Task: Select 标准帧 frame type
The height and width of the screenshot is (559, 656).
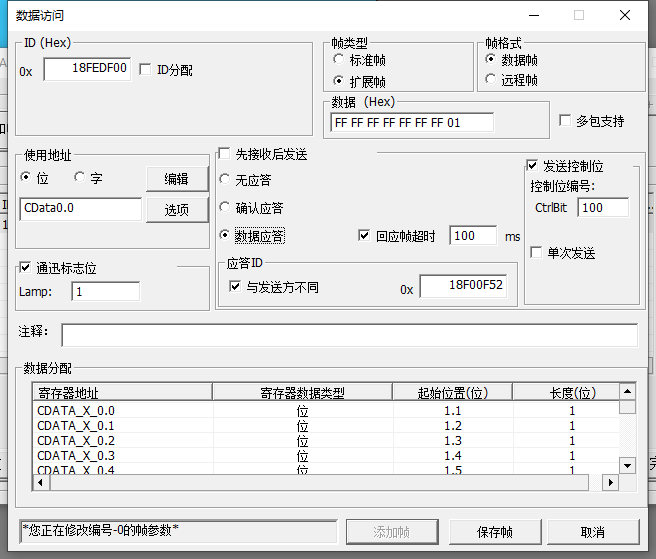Action: 340,60
